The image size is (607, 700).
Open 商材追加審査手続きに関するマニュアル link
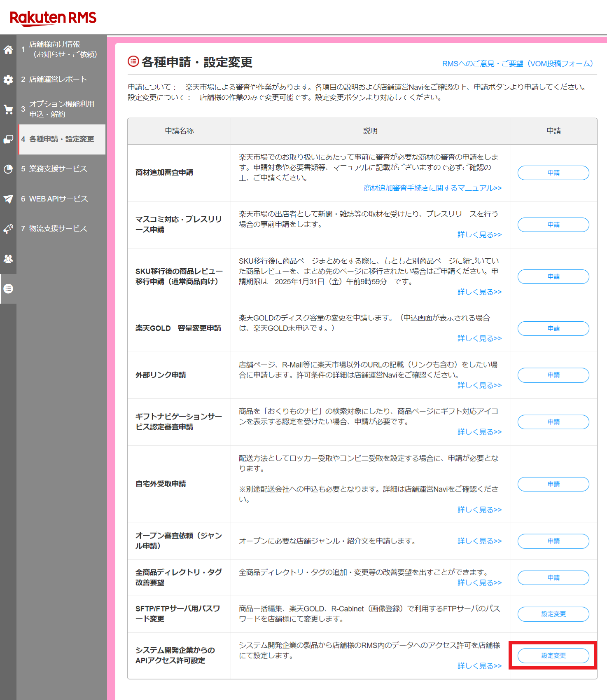point(433,188)
